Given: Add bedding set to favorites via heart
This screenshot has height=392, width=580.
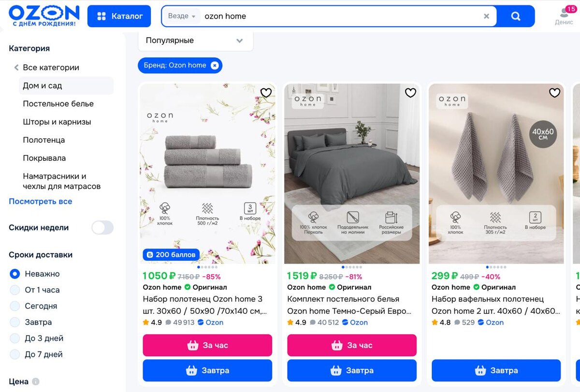Looking at the screenshot, I should (x=410, y=93).
